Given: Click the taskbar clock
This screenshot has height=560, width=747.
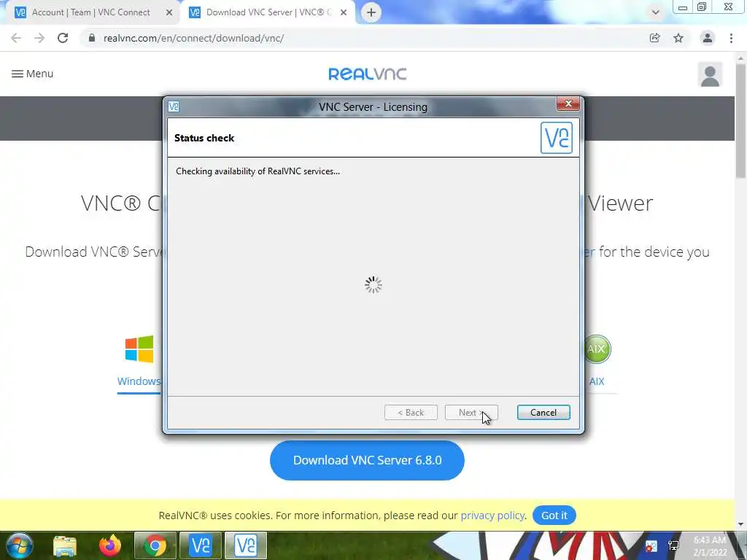Looking at the screenshot, I should point(710,546).
